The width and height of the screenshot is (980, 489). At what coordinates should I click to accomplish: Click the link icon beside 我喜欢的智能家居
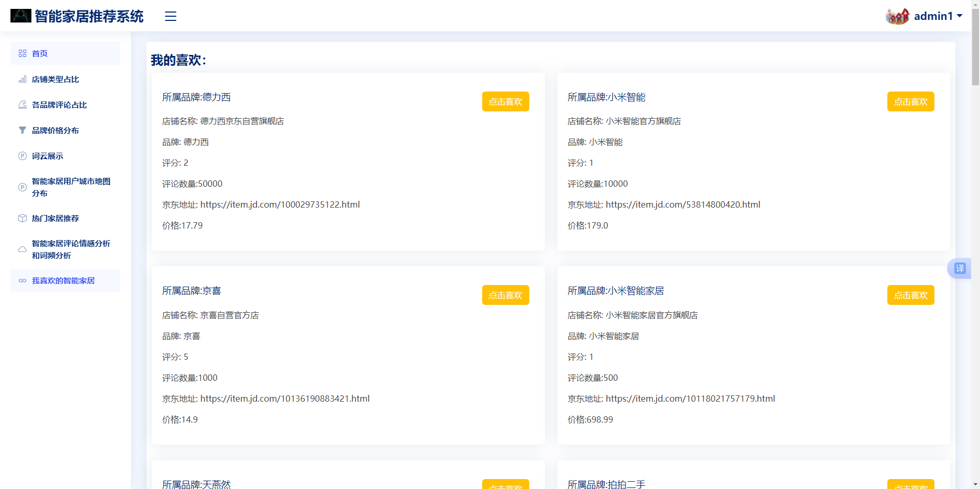23,280
